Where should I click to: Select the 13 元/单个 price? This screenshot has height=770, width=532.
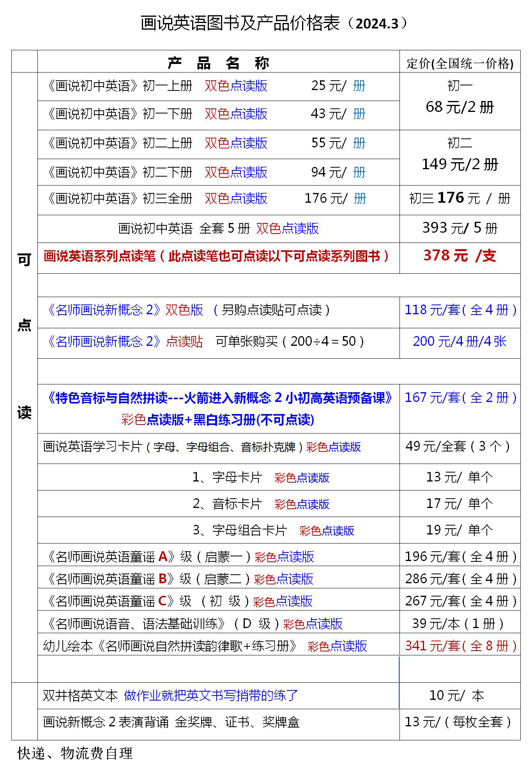point(460,477)
